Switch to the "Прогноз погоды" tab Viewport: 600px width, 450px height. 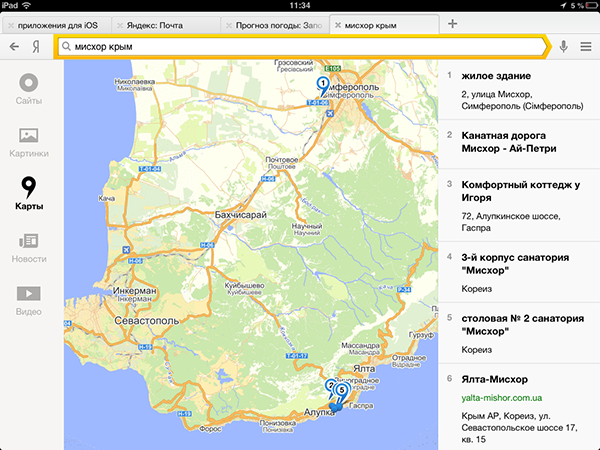276,25
